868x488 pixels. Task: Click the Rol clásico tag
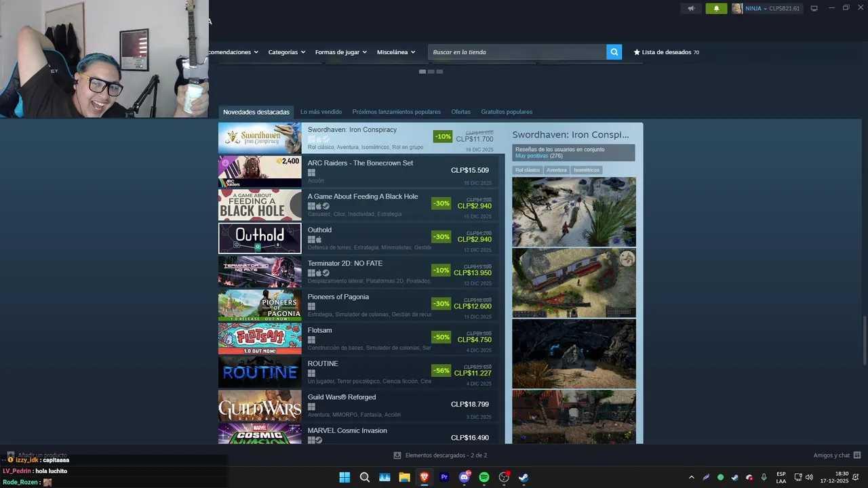pyautogui.click(x=528, y=170)
